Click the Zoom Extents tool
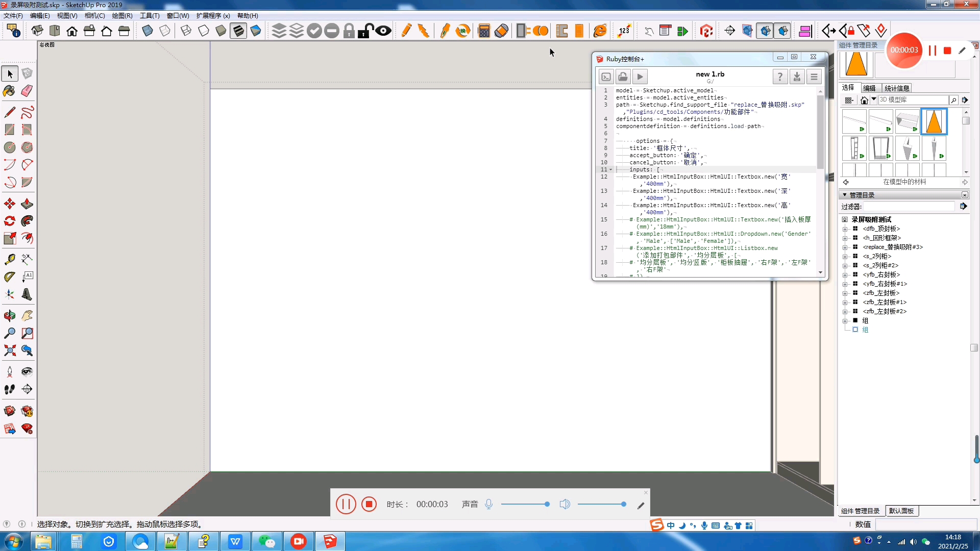The width and height of the screenshot is (980, 551). tap(9, 350)
